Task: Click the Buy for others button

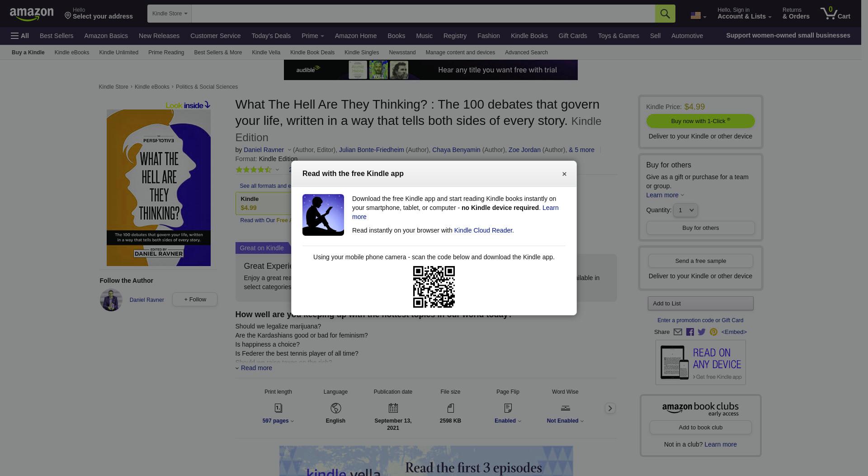Action: [700, 228]
